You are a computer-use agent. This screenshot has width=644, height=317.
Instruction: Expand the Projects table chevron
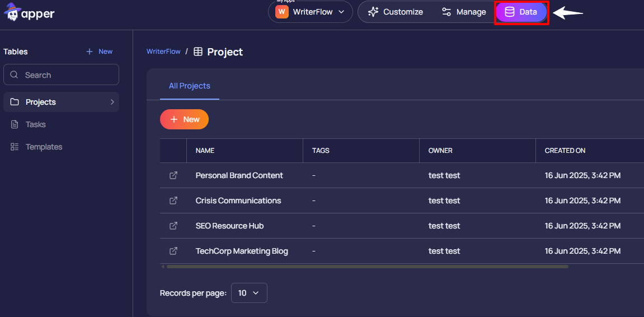pos(112,102)
